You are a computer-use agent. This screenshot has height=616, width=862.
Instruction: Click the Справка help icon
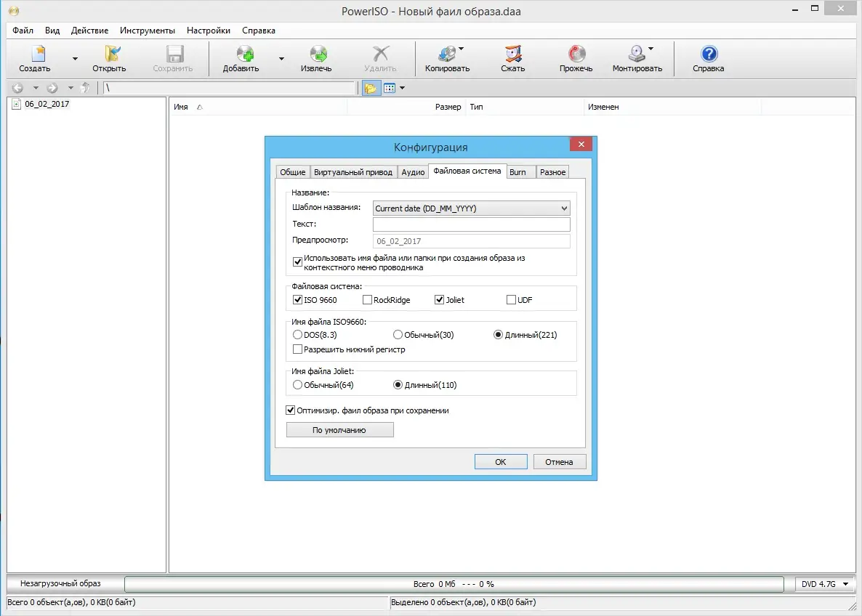coord(706,58)
